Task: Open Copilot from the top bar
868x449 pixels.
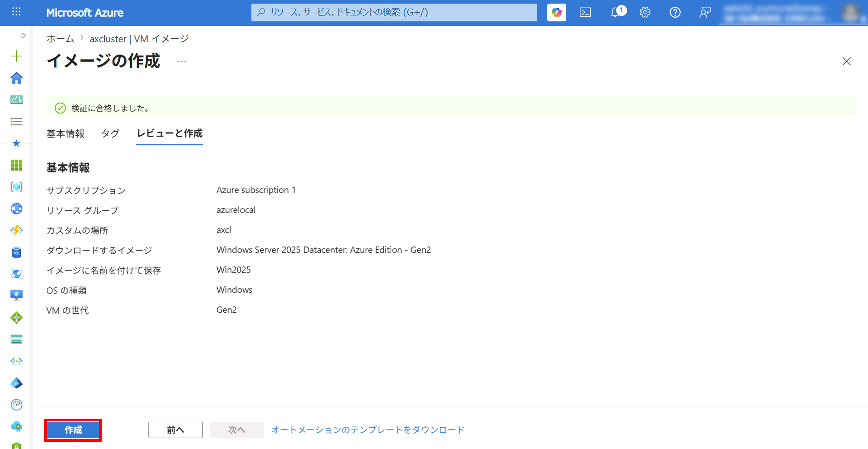Action: pyautogui.click(x=556, y=12)
